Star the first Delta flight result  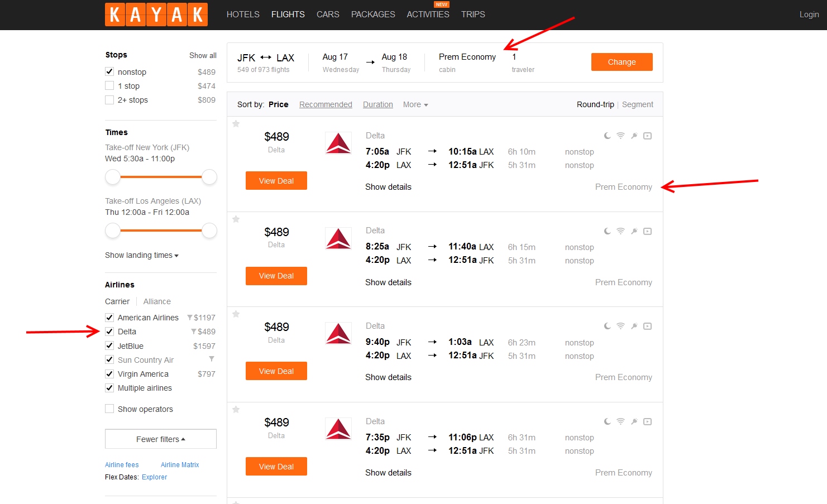[236, 124]
